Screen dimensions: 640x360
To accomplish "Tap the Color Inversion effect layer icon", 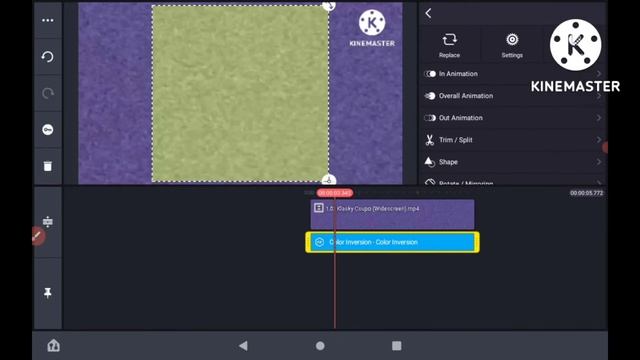I will coord(320,242).
